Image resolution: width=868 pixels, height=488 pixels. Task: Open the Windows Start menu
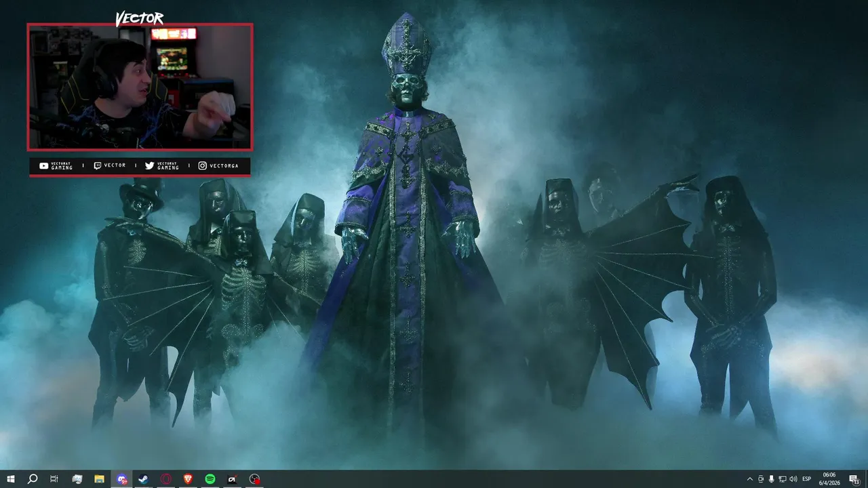[11, 479]
